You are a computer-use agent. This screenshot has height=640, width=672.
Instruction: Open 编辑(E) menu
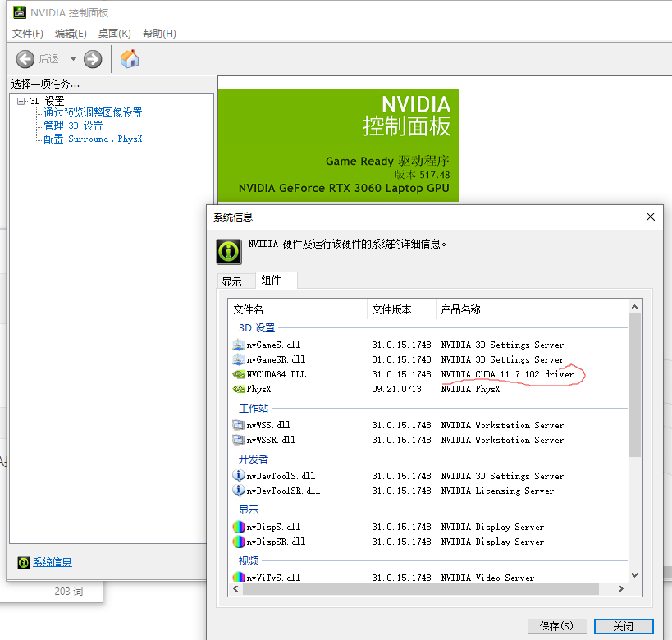coord(71,34)
